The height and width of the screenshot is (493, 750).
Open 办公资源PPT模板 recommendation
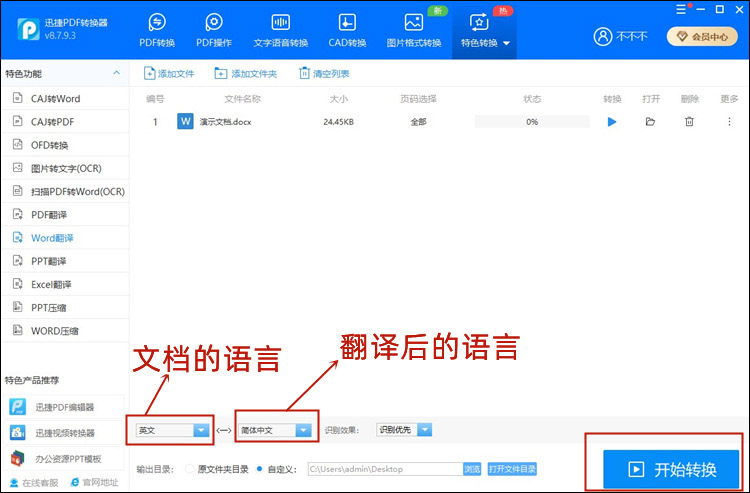click(x=65, y=459)
